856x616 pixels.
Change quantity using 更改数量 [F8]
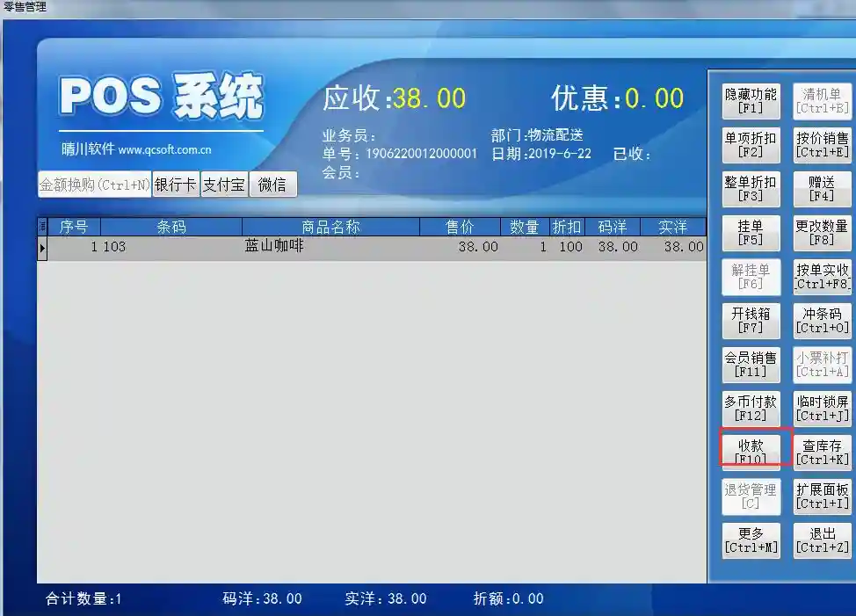(822, 233)
